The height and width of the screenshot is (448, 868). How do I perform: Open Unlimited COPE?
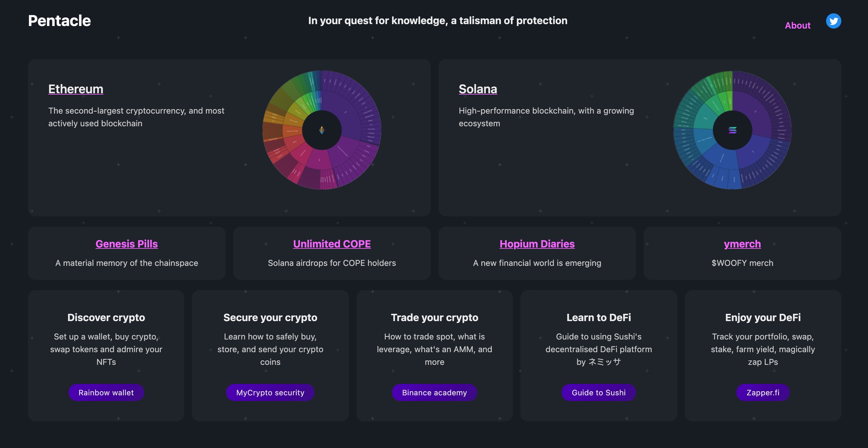point(332,244)
